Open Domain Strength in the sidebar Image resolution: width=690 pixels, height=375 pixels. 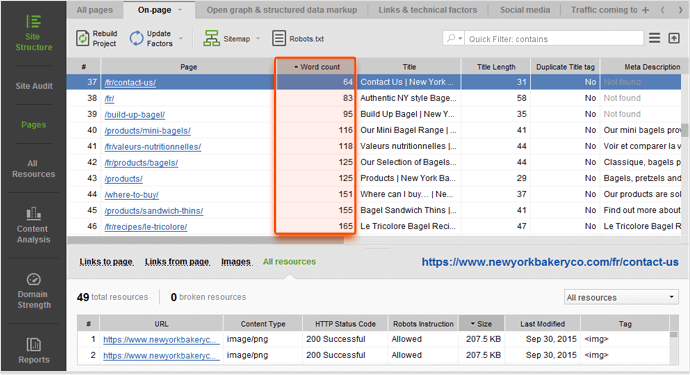pyautogui.click(x=33, y=290)
